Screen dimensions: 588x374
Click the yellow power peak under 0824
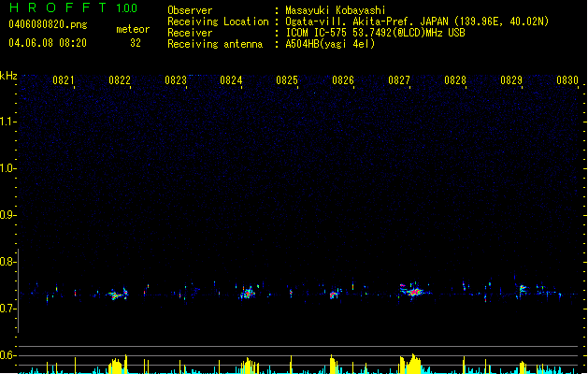[x=251, y=366]
